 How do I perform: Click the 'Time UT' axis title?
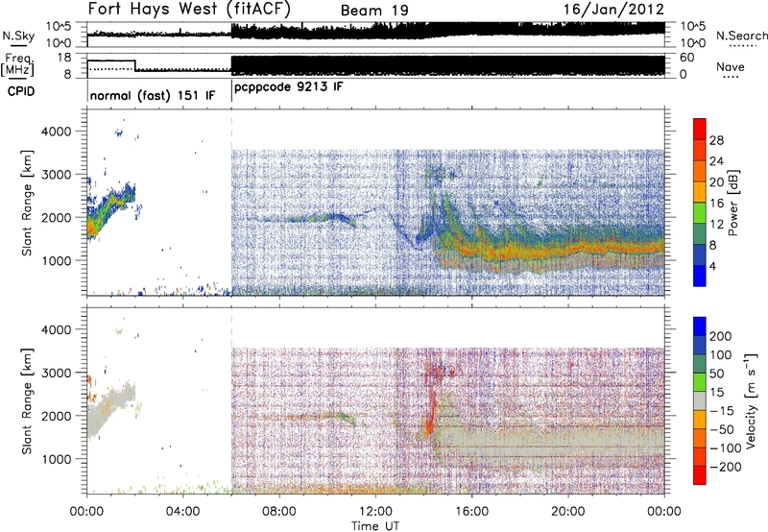pos(375,526)
